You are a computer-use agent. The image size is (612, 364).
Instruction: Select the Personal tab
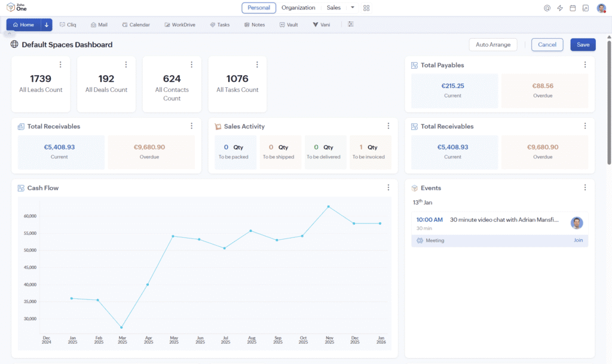(258, 8)
